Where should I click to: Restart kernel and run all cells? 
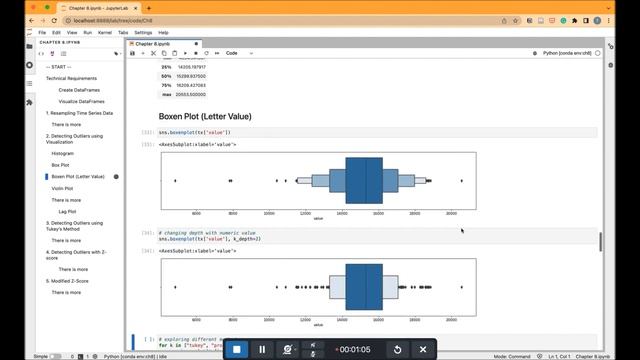(217, 53)
